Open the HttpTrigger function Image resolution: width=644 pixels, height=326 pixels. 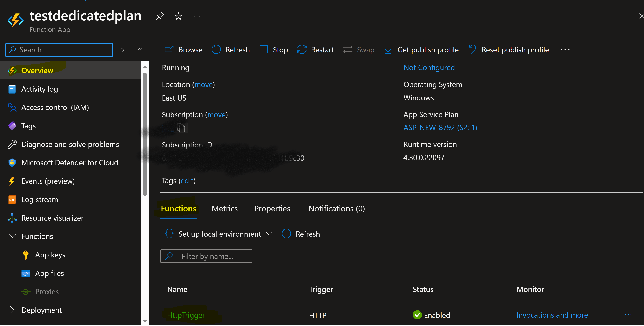186,315
